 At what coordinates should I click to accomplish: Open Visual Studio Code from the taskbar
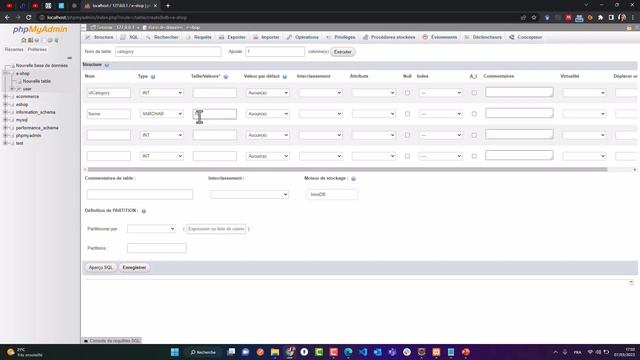pos(363,352)
